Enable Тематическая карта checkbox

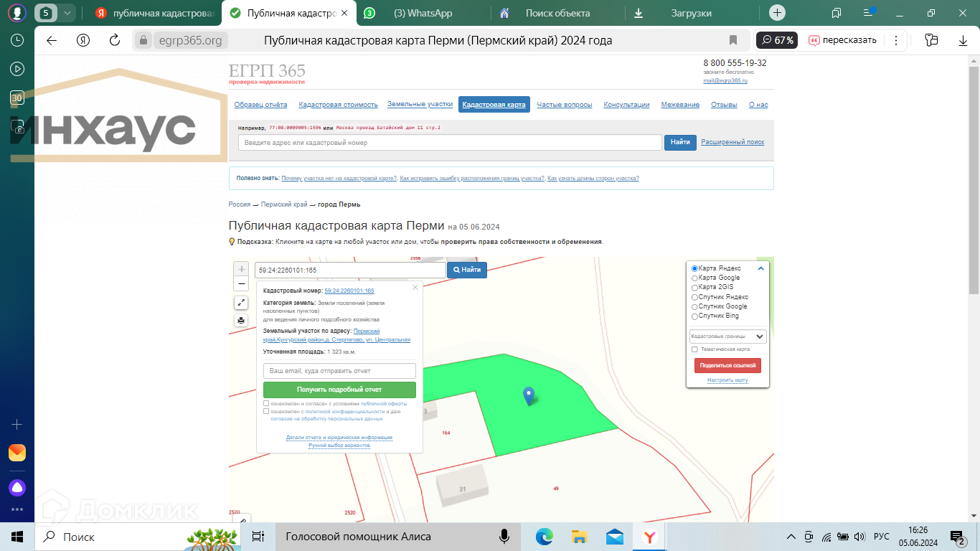pos(694,349)
